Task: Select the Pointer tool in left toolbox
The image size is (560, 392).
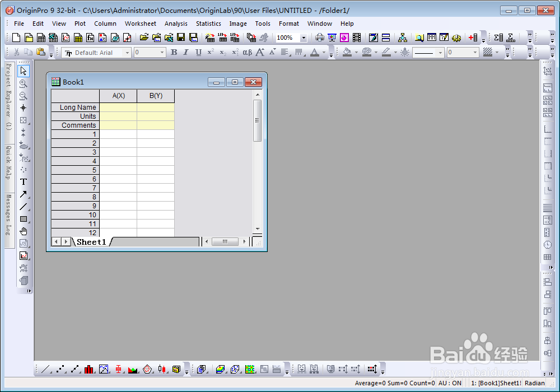Action: 23,71
